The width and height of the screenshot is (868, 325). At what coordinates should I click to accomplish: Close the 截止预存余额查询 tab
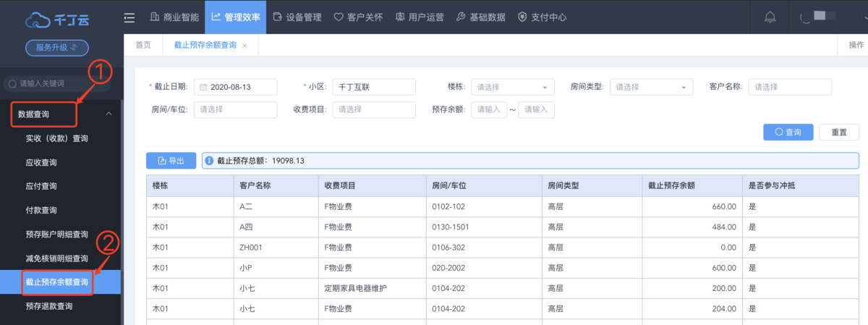coord(244,45)
